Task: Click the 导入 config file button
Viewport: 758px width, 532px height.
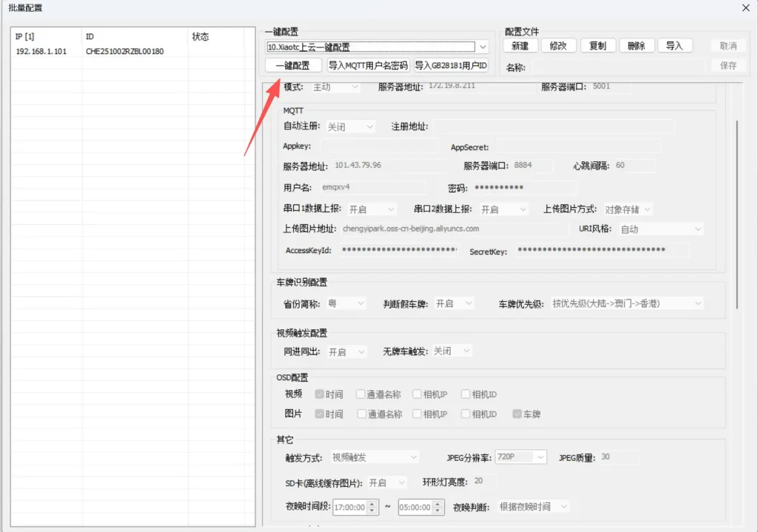Action: point(674,46)
